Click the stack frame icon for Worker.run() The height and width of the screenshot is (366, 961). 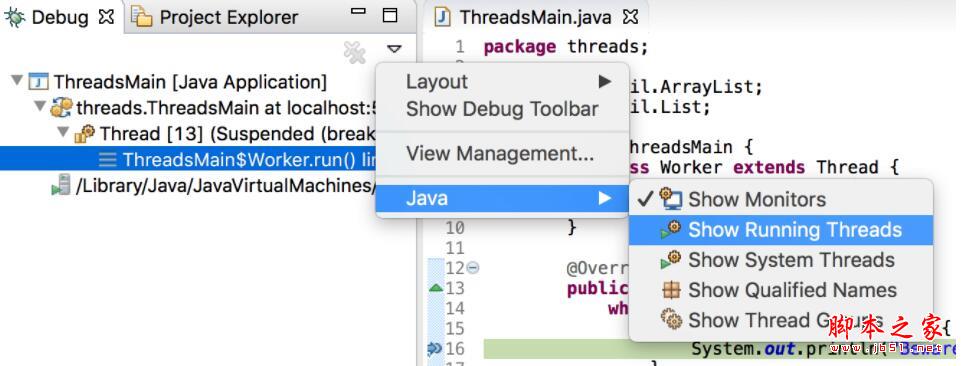click(108, 159)
